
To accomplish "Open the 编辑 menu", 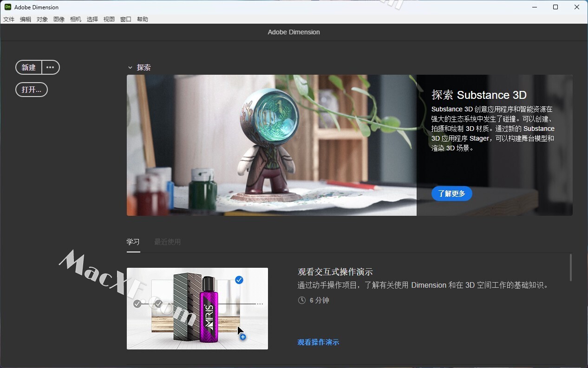I will coord(26,19).
